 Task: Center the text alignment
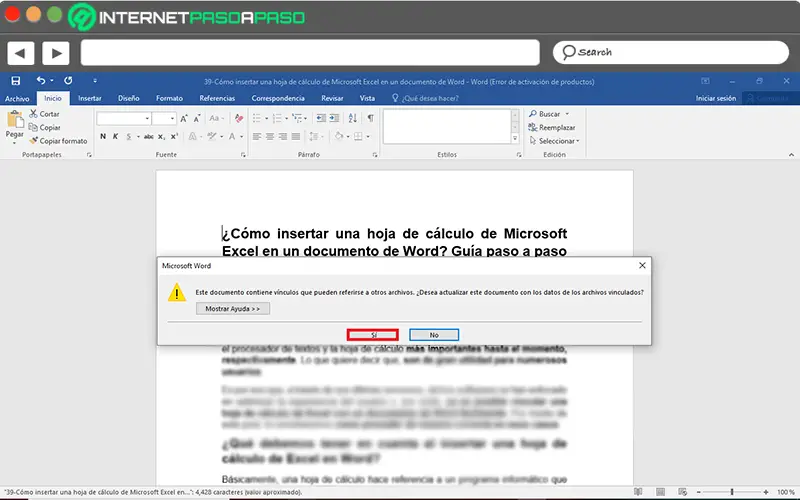tap(269, 136)
